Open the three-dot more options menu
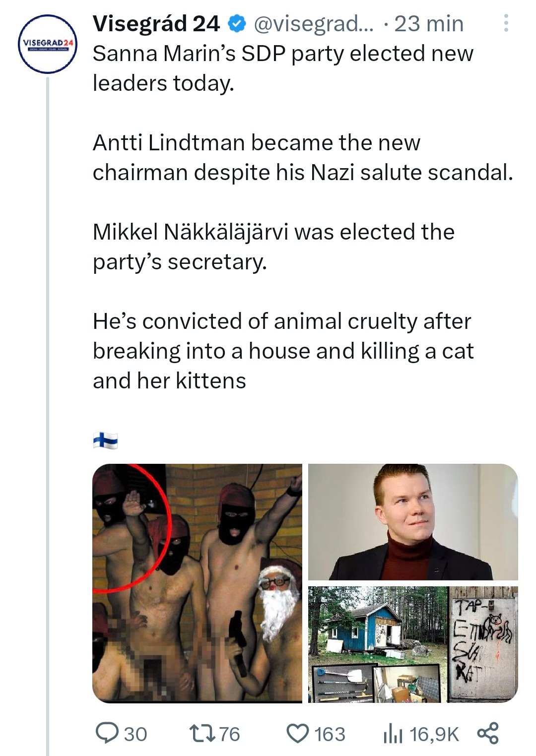The image size is (536, 756). 506,23
